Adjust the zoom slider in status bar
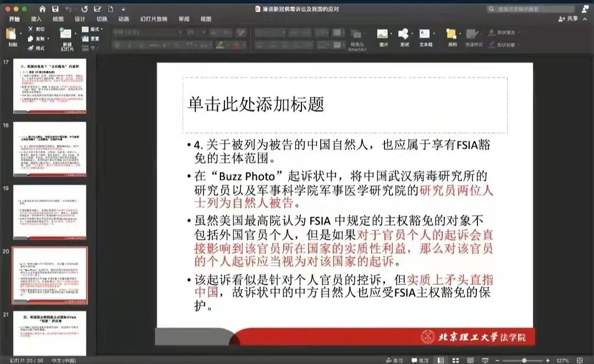 (524, 360)
